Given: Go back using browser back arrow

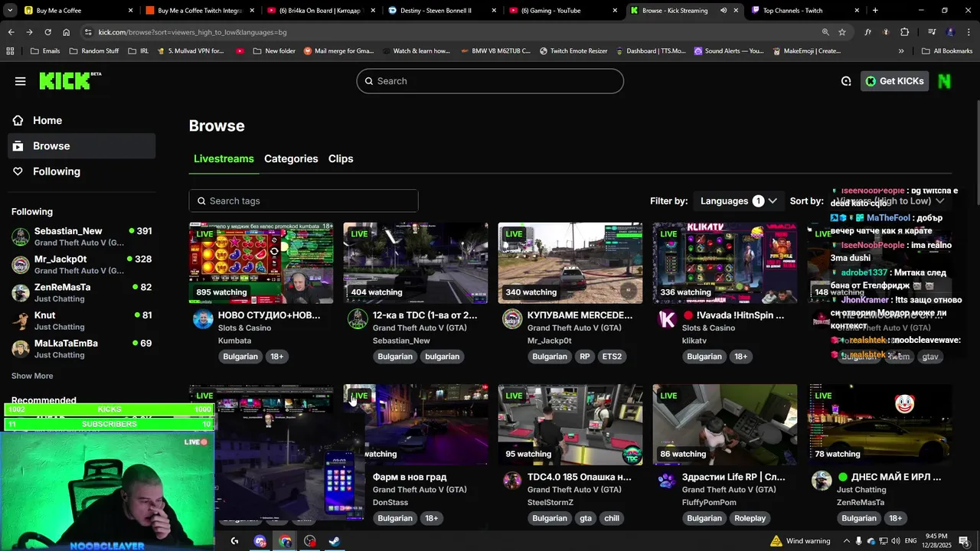Looking at the screenshot, I should pos(11,32).
